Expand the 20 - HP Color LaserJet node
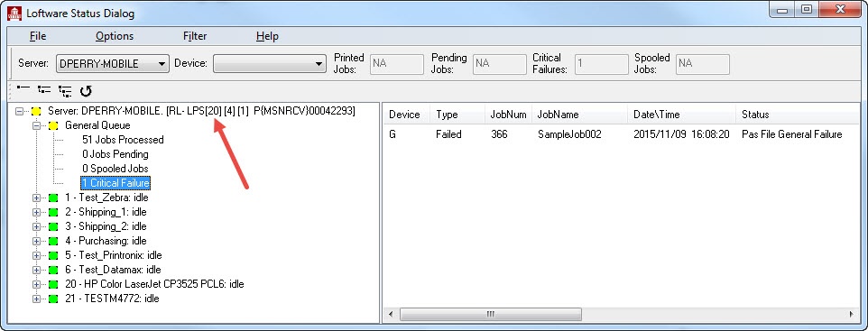The image size is (868, 331). pyautogui.click(x=36, y=284)
